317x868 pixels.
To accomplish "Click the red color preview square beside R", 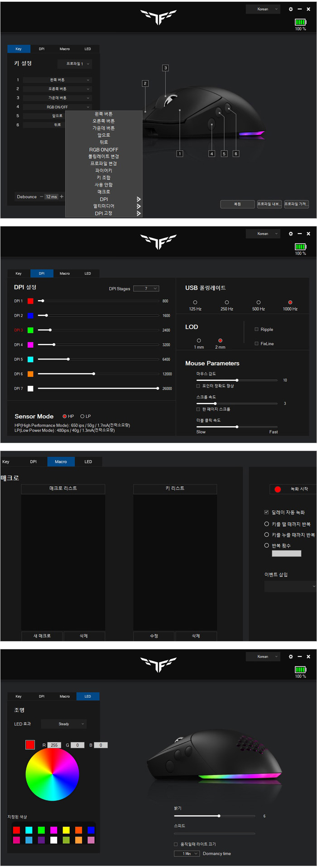I will click(x=30, y=744).
